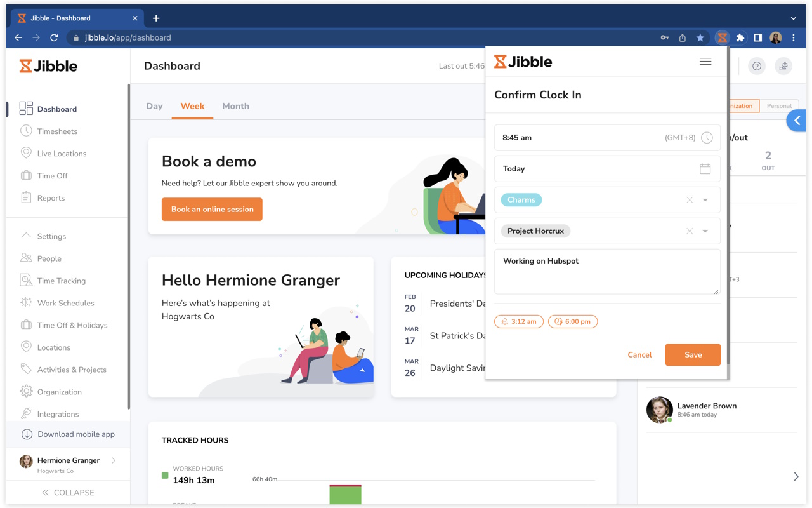Expand the activity dropdown arrow for Charms
The height and width of the screenshot is (508, 812).
coord(705,200)
